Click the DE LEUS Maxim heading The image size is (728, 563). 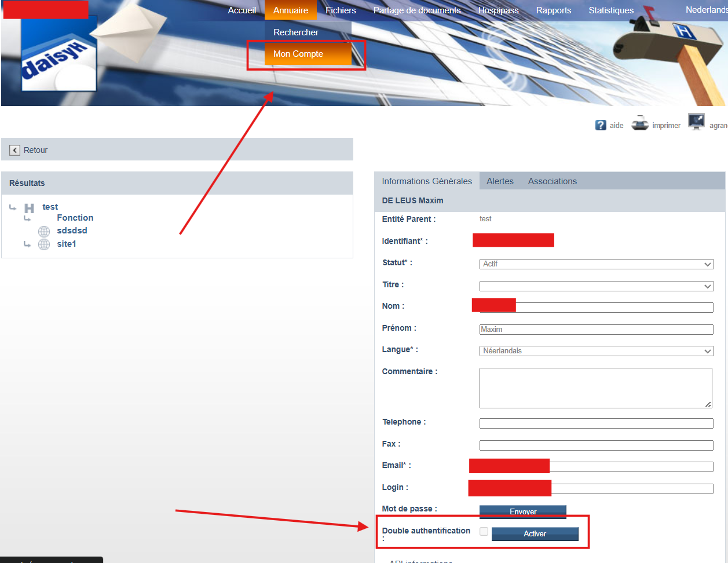413,200
